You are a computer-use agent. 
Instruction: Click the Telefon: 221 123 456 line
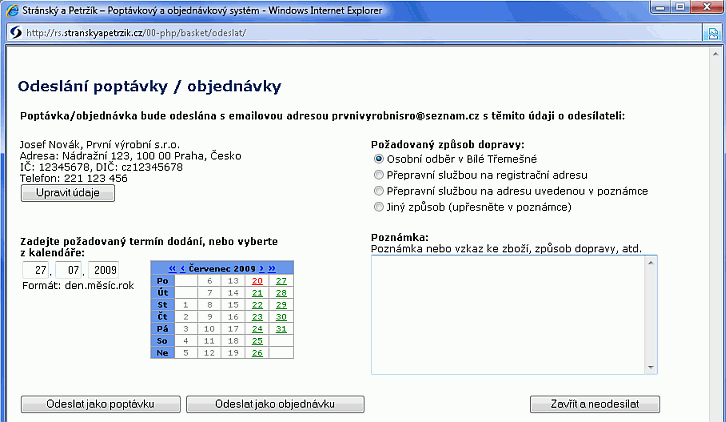click(73, 178)
